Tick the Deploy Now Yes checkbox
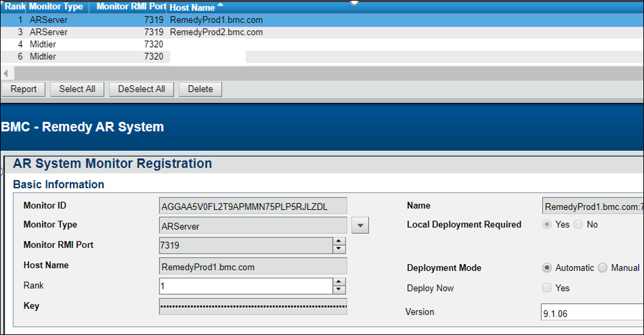The width and height of the screenshot is (644, 335). tap(547, 288)
